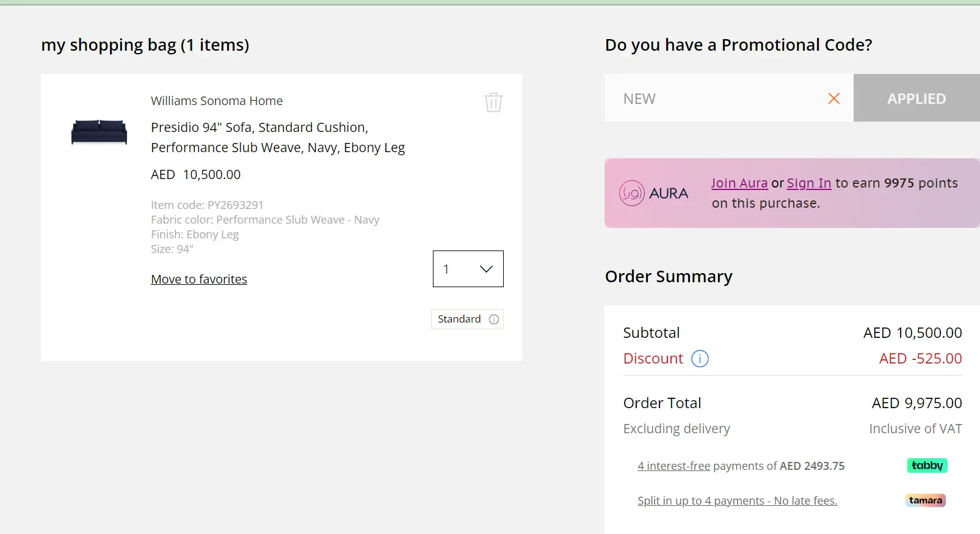
Task: Click the Excluding delivery note
Action: coord(677,429)
